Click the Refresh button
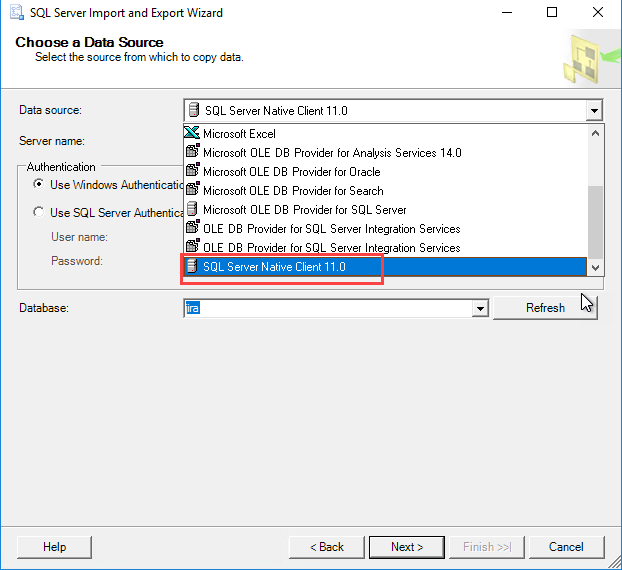 tap(545, 308)
